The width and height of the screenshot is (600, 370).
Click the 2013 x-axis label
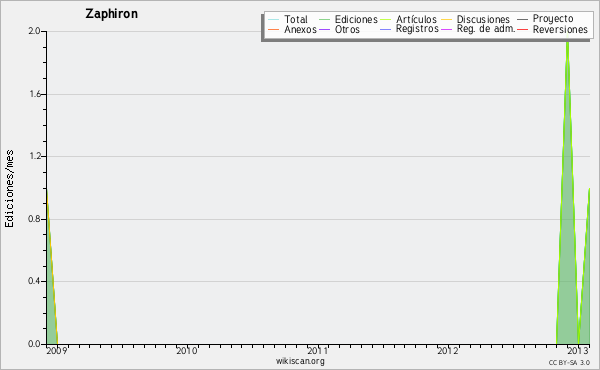578,350
